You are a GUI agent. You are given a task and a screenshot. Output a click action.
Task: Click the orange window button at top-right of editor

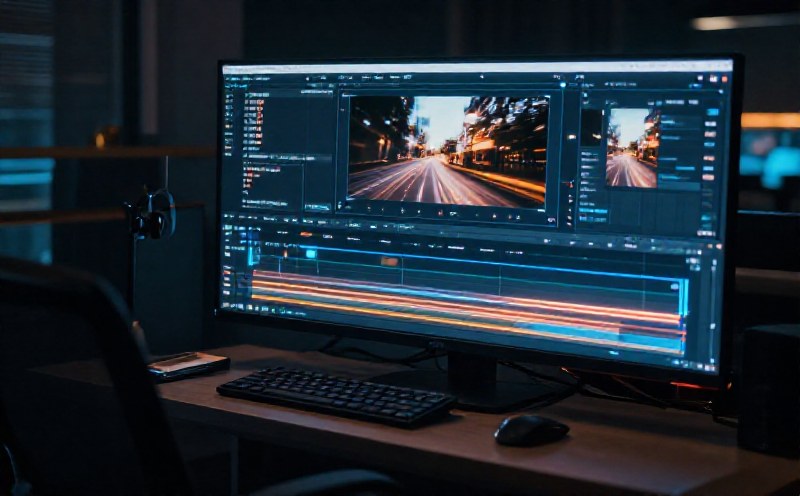[x=724, y=79]
